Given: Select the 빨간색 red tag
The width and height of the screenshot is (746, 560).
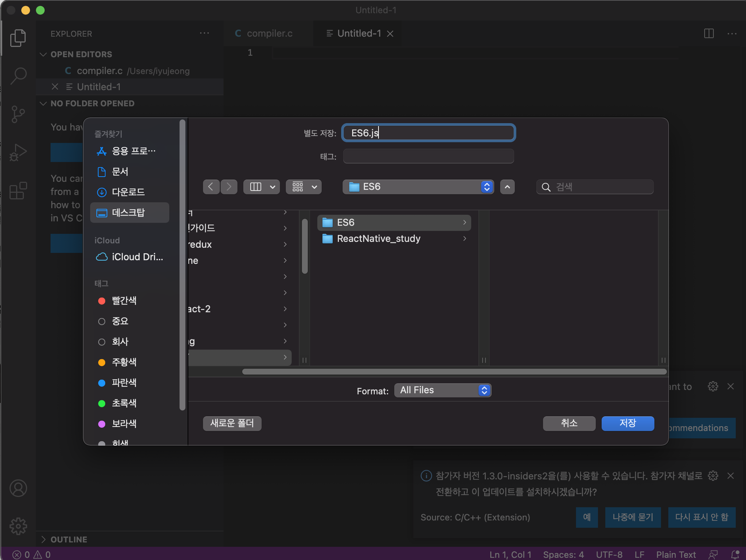Looking at the screenshot, I should (x=124, y=301).
